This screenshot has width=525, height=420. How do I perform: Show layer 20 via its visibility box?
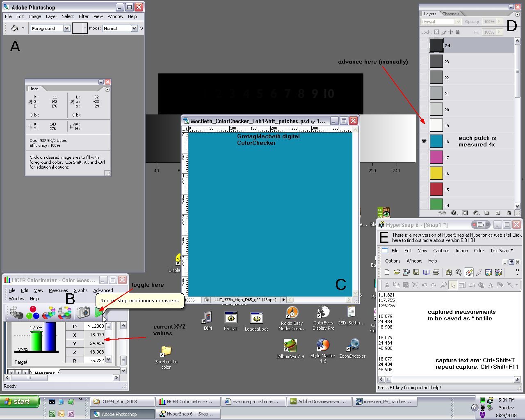click(x=424, y=109)
